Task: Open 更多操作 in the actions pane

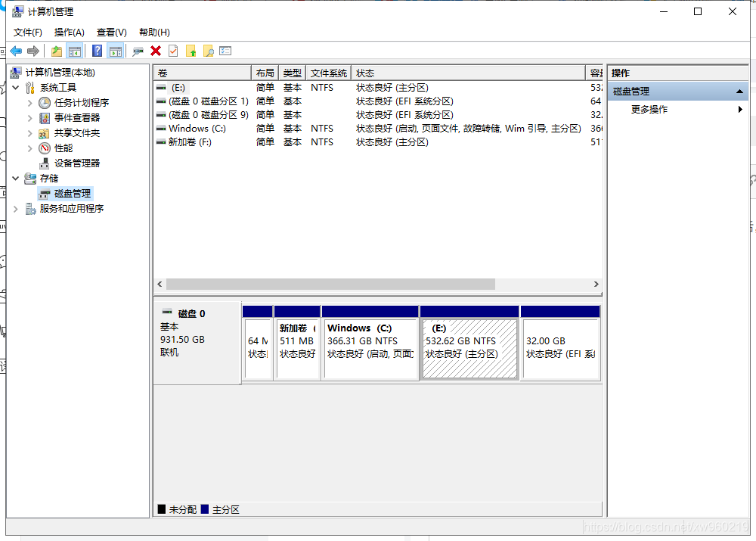Action: 649,110
